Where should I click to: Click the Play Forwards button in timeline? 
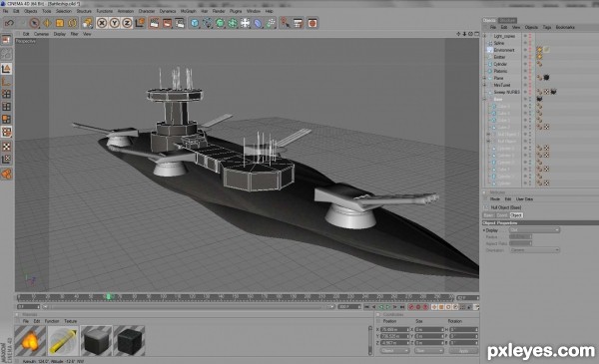(x=387, y=307)
